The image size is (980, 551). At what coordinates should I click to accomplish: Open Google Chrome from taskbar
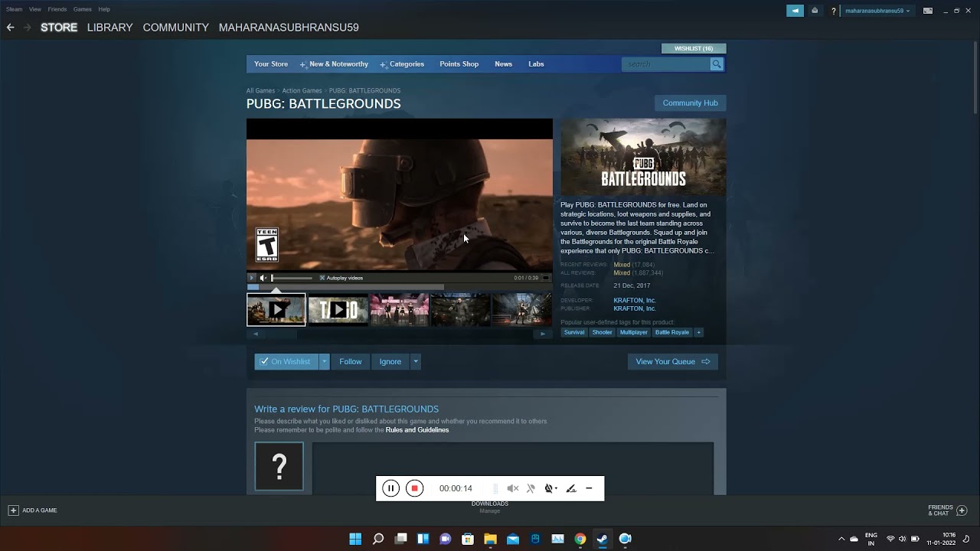click(580, 539)
